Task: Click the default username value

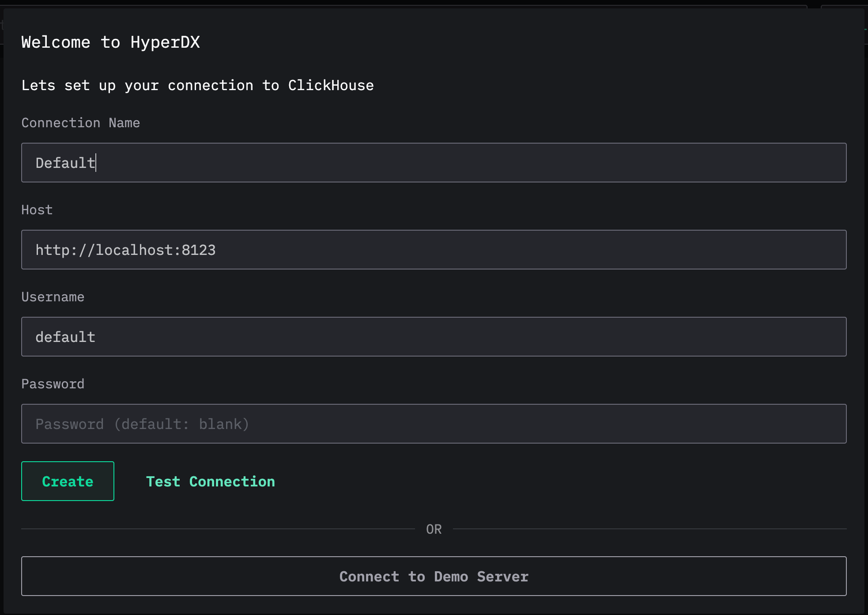Action: click(x=65, y=336)
